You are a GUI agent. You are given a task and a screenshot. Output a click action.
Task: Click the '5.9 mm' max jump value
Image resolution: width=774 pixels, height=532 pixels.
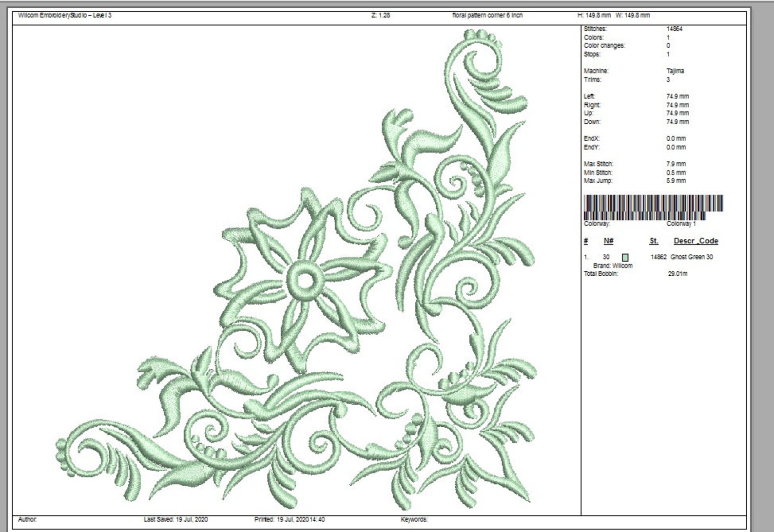(676, 181)
